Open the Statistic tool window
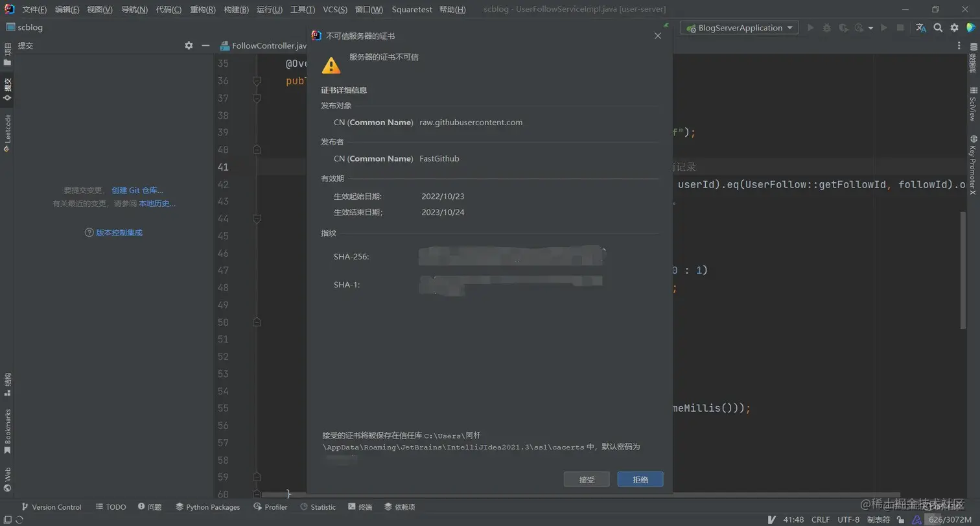The width and height of the screenshot is (980, 526). (x=318, y=507)
